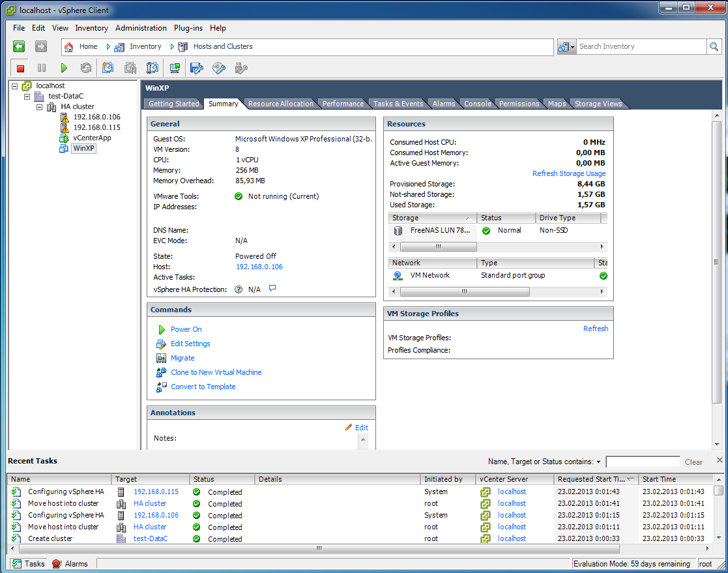Click the Edit Settings link
Screen dimensions: 728x573
pos(190,344)
